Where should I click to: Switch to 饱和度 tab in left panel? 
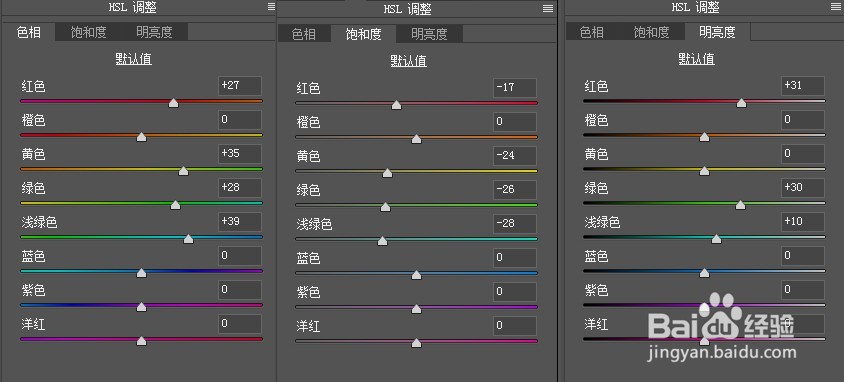(x=88, y=32)
